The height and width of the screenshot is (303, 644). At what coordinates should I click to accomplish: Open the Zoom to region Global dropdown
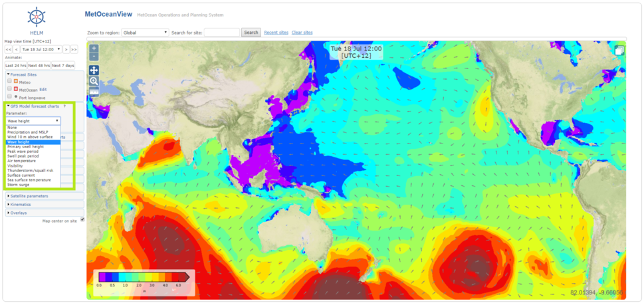click(x=146, y=33)
